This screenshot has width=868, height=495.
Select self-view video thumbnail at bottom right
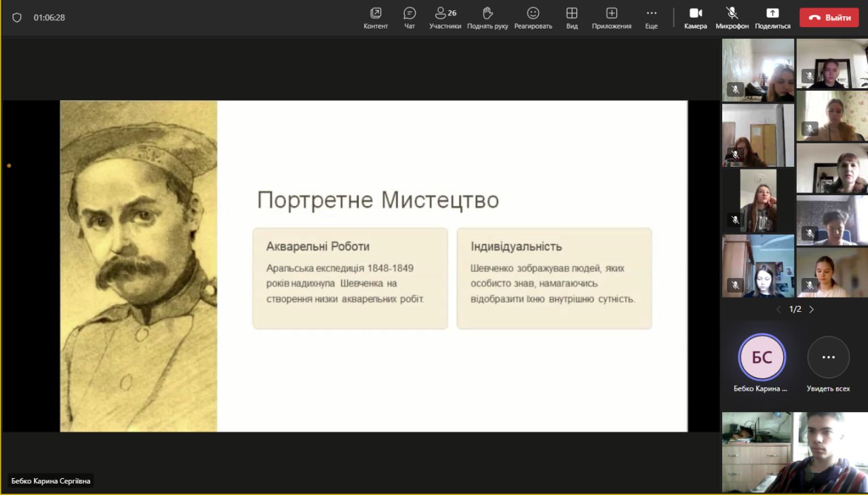point(795,452)
